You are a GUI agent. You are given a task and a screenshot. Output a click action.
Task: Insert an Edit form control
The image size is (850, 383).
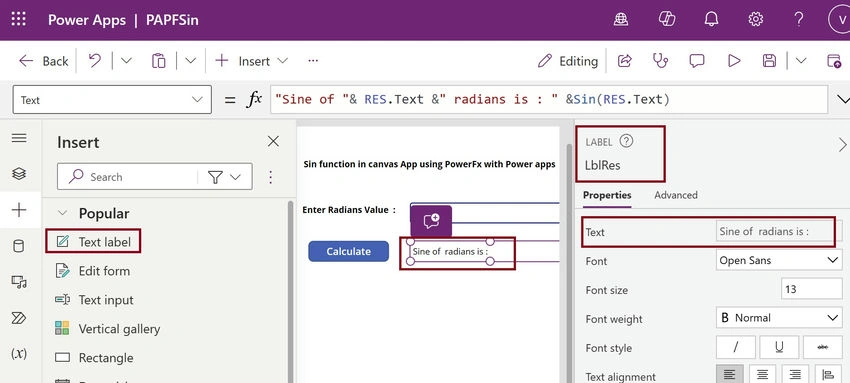93,270
